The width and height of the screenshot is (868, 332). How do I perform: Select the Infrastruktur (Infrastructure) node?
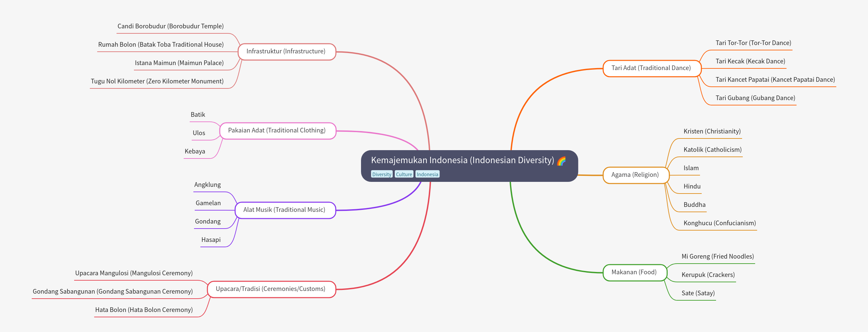pos(287,51)
